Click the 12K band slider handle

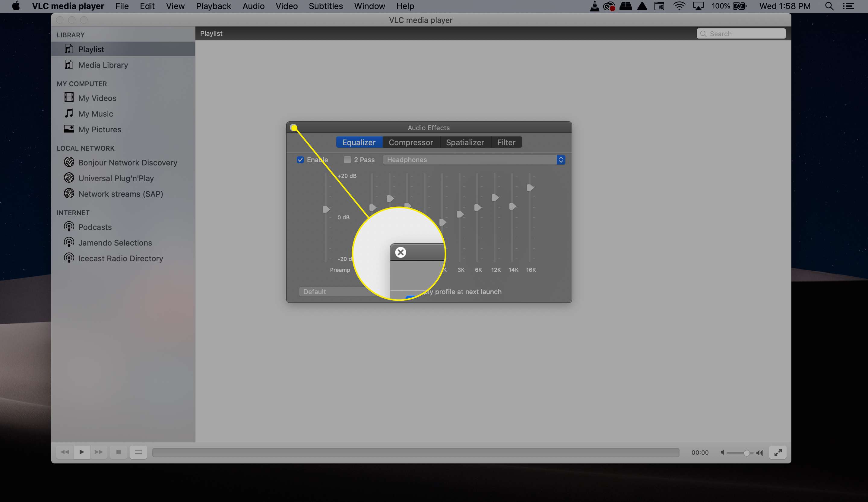point(495,197)
